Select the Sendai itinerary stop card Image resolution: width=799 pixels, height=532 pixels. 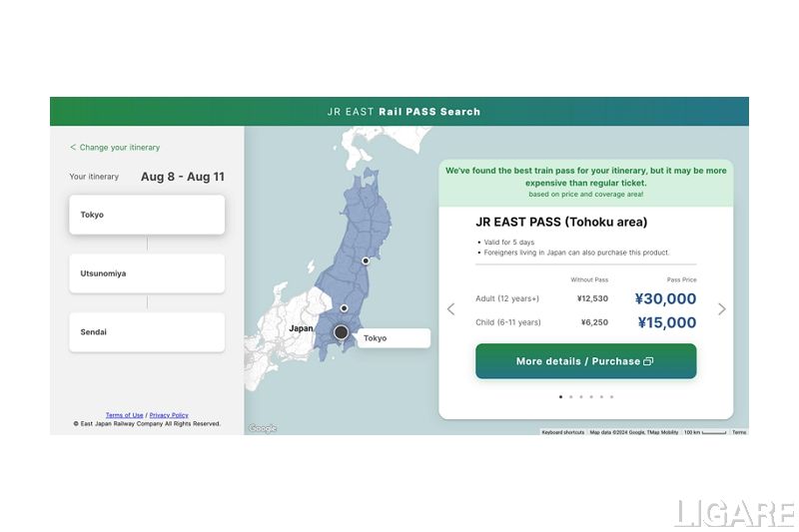[x=147, y=331]
